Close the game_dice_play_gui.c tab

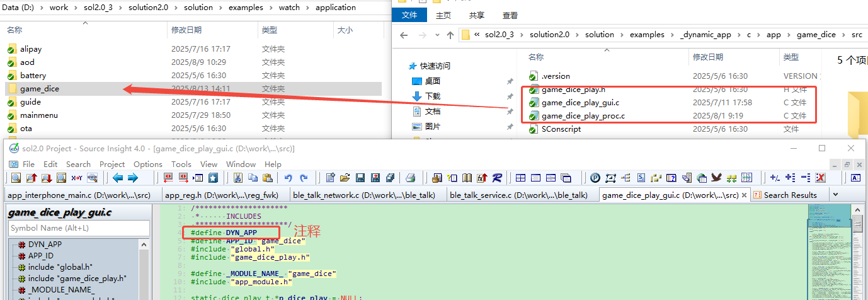point(744,195)
